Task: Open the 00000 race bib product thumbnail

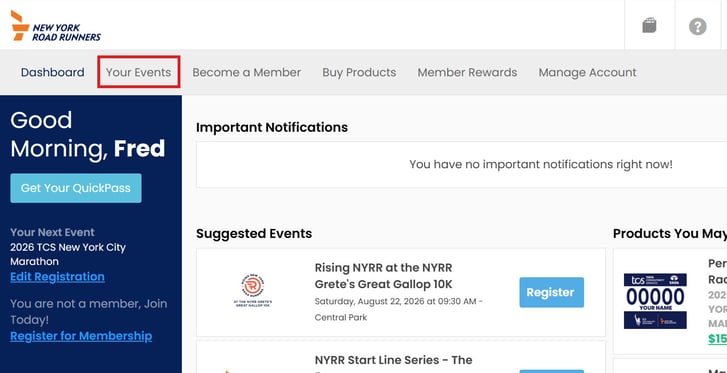Action: [x=655, y=301]
